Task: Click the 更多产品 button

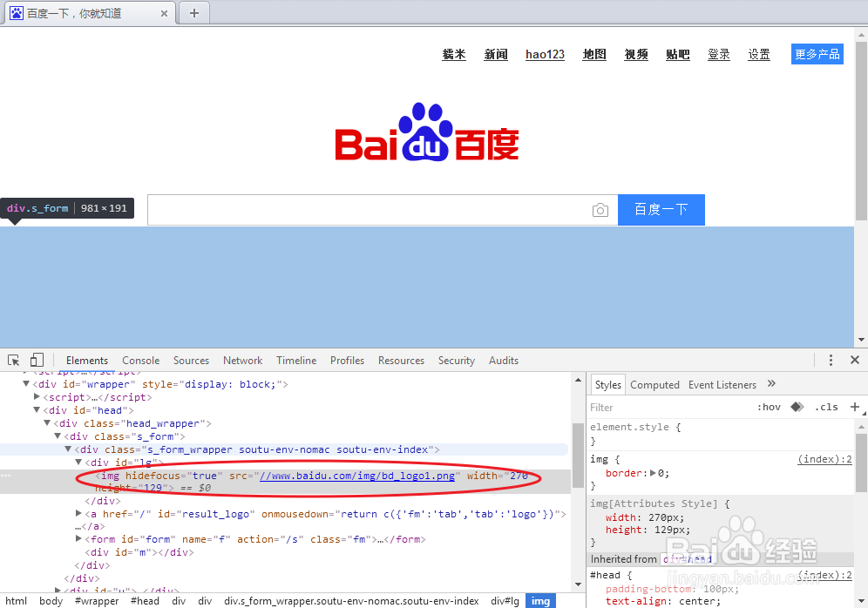Action: tap(817, 54)
